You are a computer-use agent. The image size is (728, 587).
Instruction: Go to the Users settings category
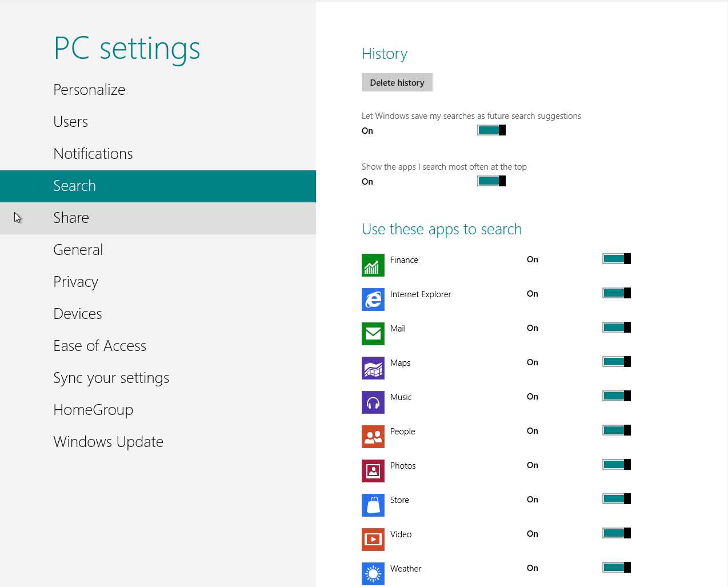[158, 122]
